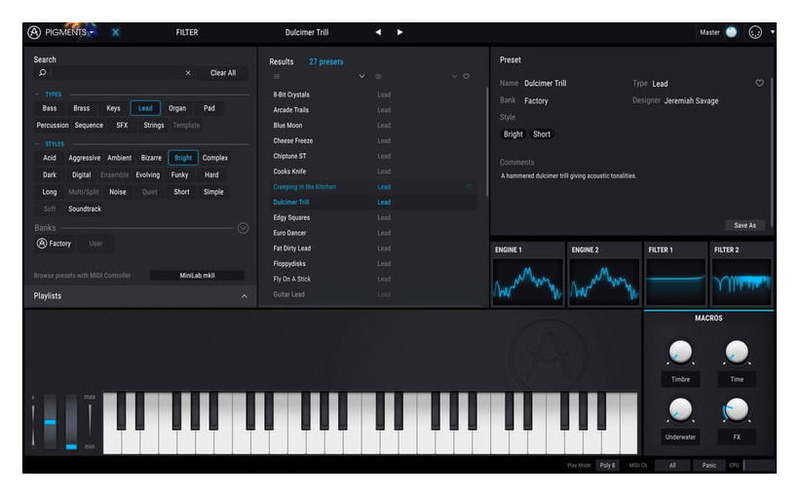The image size is (799, 496).
Task: Collapse the Styles section
Action: 37,144
